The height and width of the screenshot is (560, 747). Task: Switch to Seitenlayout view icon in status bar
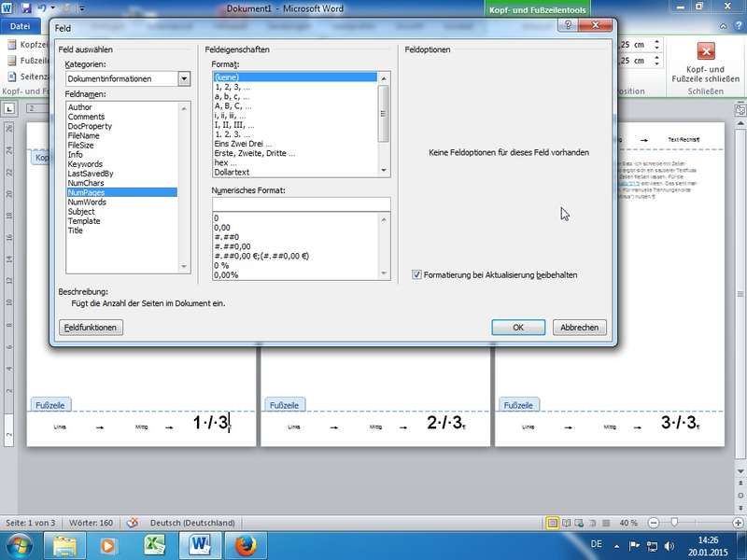pyautogui.click(x=552, y=523)
